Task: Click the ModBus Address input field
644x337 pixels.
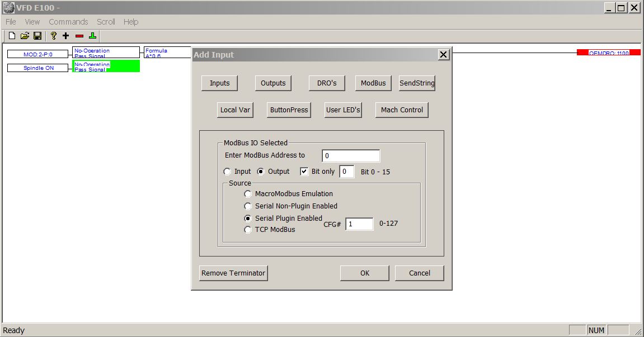Action: click(351, 155)
